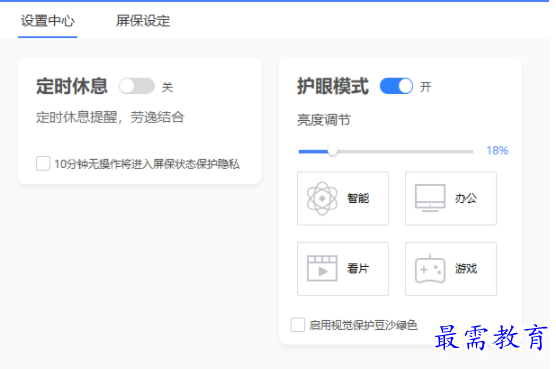Open the 屏保设定 tab
Screen dimensions: 556x369
[143, 21]
